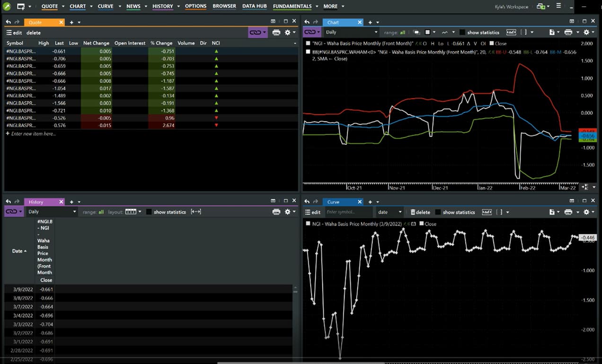602x364 pixels.
Task: Click the back arrow in the Quote panel
Action: click(8, 22)
